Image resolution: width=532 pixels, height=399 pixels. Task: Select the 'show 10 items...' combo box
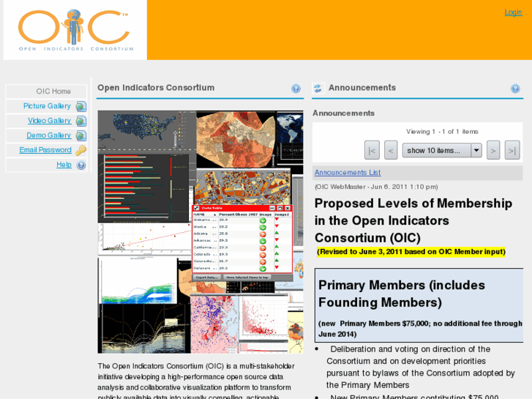[x=442, y=150]
